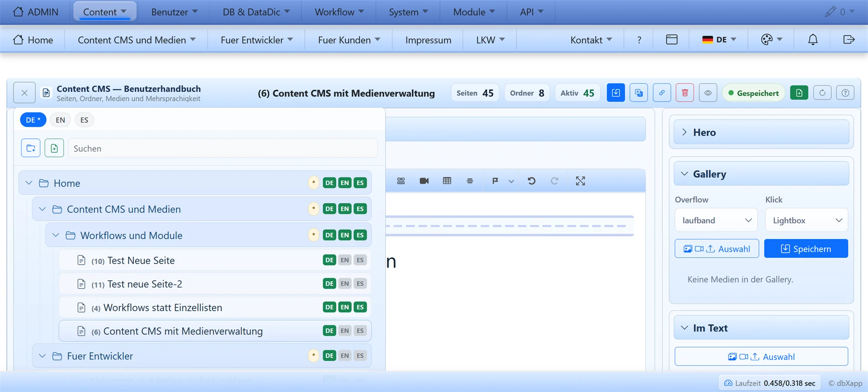Click the window layout icon in navbar
This screenshot has width=868, height=392.
672,40
